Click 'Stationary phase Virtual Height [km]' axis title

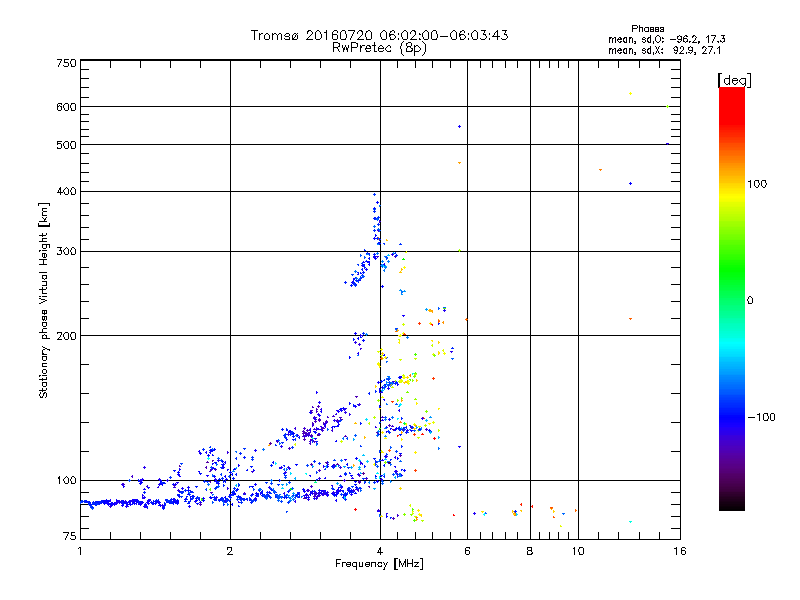[44, 300]
